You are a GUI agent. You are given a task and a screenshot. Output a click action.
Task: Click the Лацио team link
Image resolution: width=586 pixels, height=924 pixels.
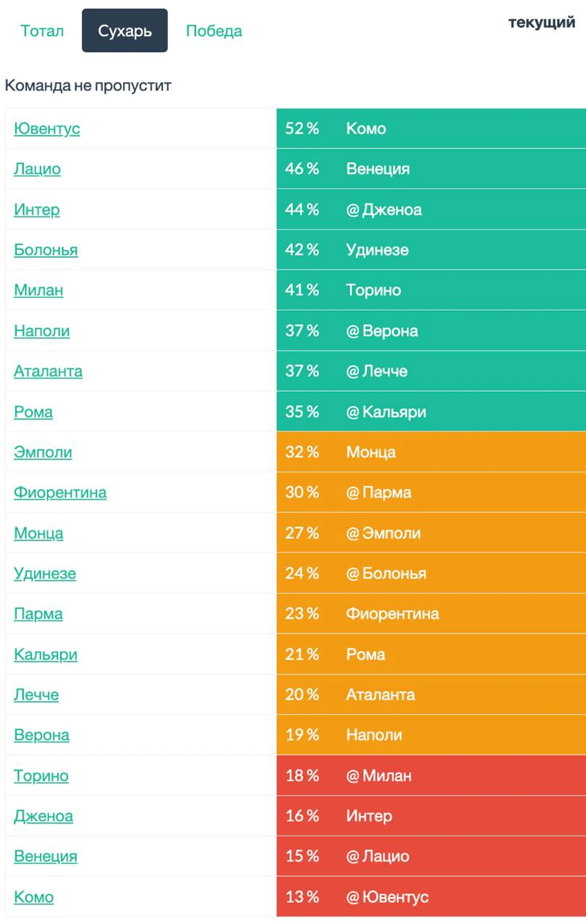coord(37,169)
